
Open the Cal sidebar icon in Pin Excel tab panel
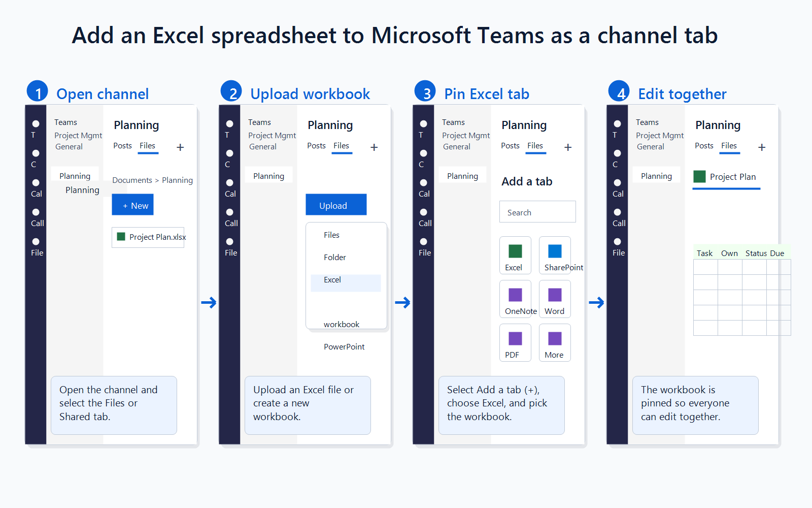click(424, 183)
